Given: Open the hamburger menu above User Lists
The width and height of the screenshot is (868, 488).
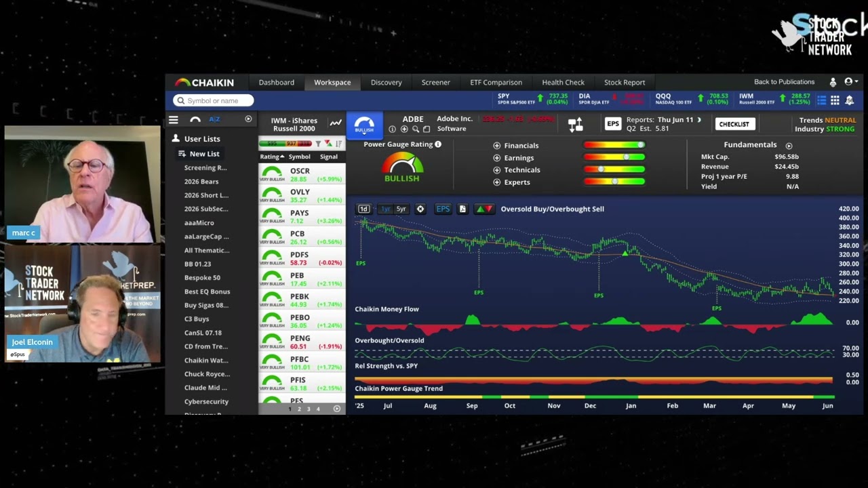Looking at the screenshot, I should click(174, 120).
